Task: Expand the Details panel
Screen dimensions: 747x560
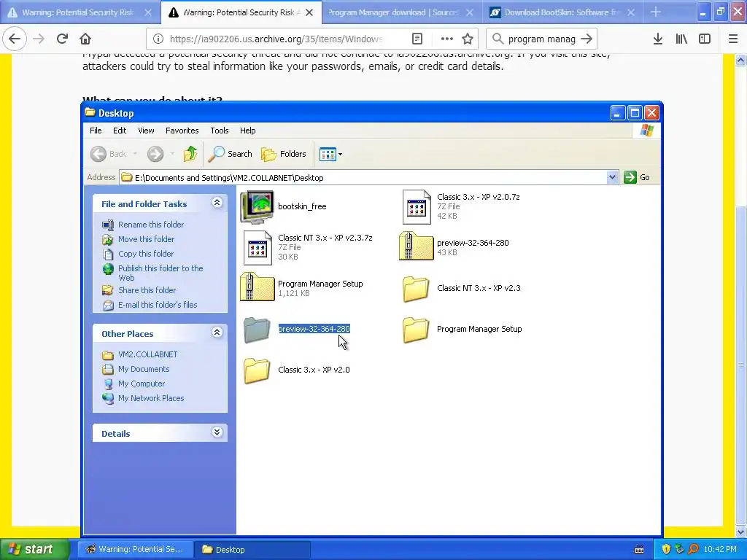Action: point(217,432)
